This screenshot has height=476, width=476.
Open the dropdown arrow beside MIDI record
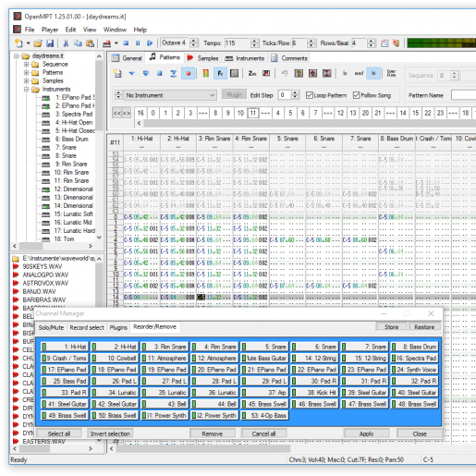click(116, 43)
